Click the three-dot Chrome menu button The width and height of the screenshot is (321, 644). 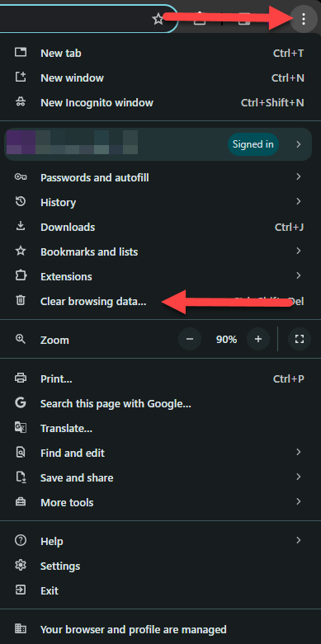coord(304,18)
